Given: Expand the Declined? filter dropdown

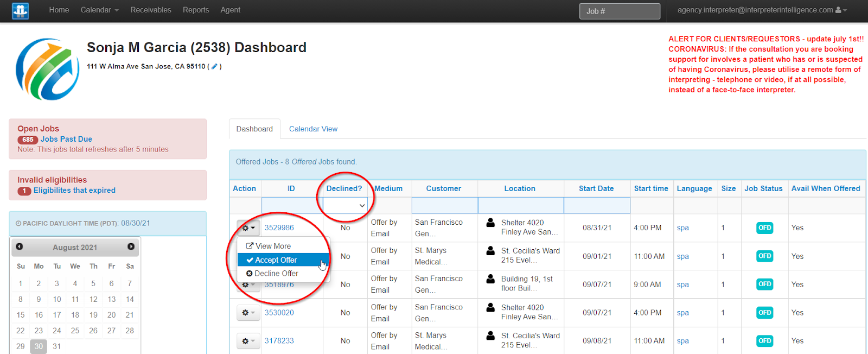Looking at the screenshot, I should click(345, 205).
